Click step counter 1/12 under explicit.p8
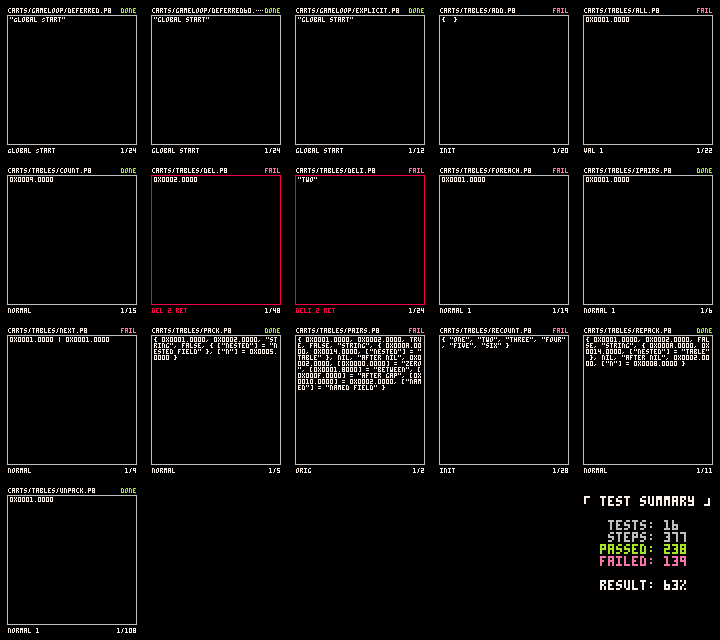This screenshot has height=640, width=720. (416, 151)
